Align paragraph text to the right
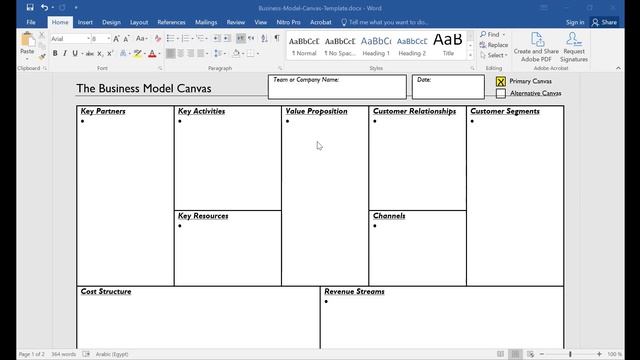This screenshot has width=640, height=360. click(191, 53)
